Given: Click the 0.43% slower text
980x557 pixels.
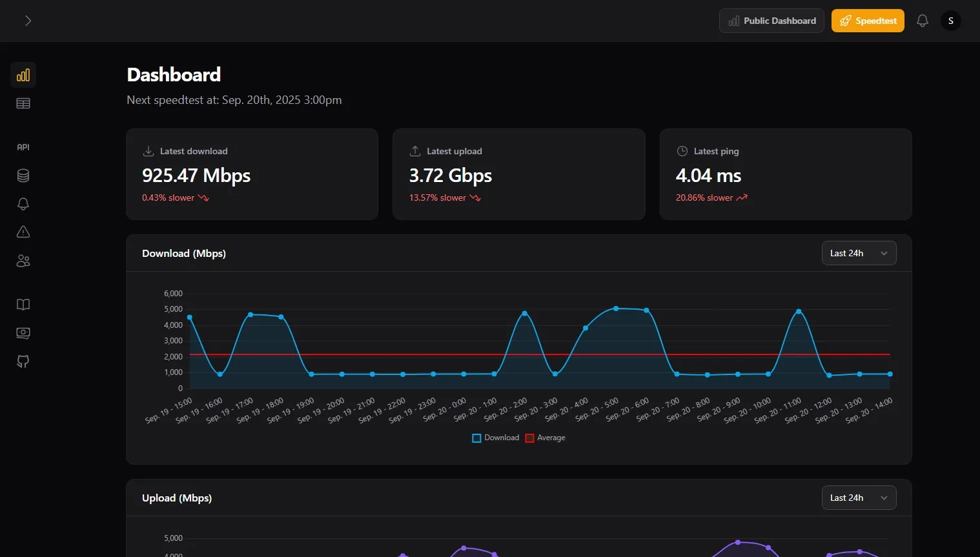Looking at the screenshot, I should pyautogui.click(x=168, y=197).
